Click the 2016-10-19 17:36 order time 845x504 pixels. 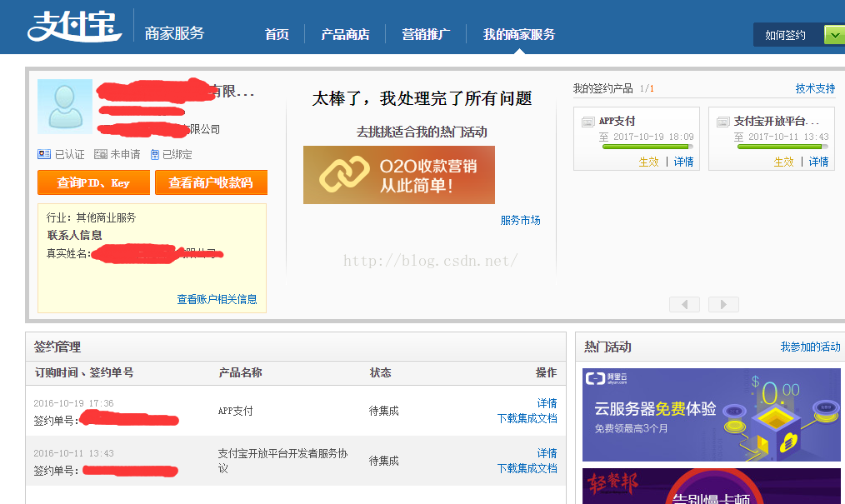coord(73,403)
